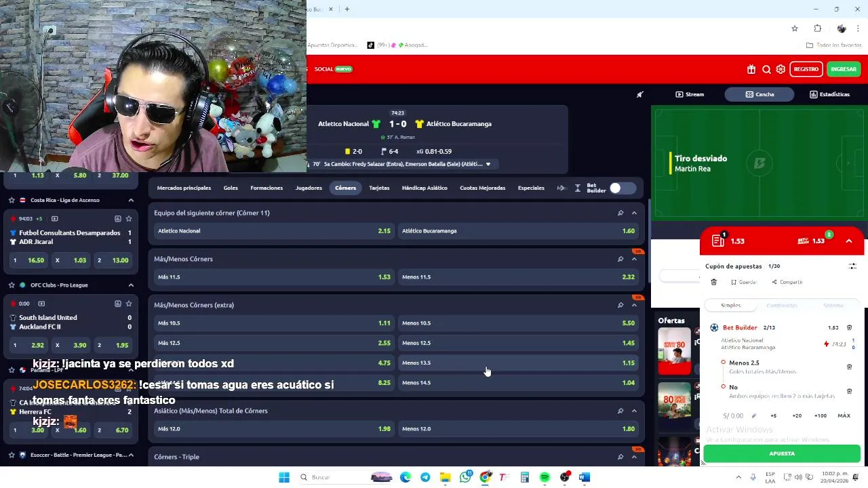Screen dimensions: 868x488
Task: Place the bet with APUESTA button
Action: (782, 453)
